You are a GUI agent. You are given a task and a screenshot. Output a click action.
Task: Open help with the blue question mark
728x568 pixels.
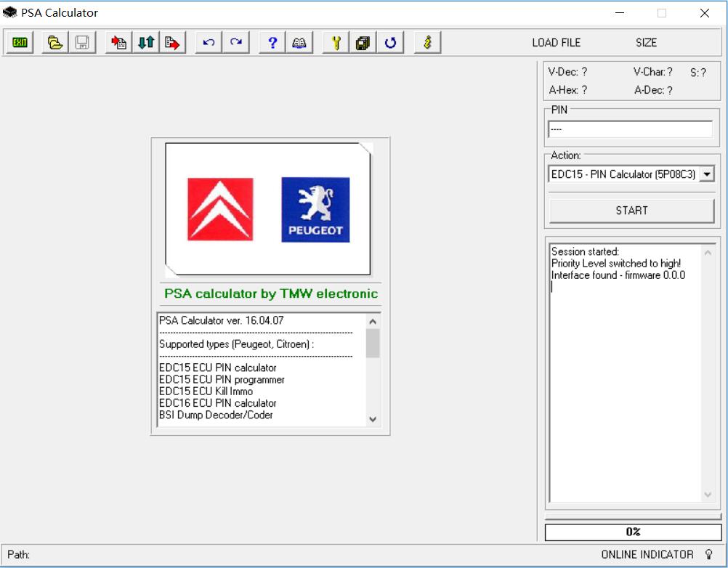click(x=272, y=43)
